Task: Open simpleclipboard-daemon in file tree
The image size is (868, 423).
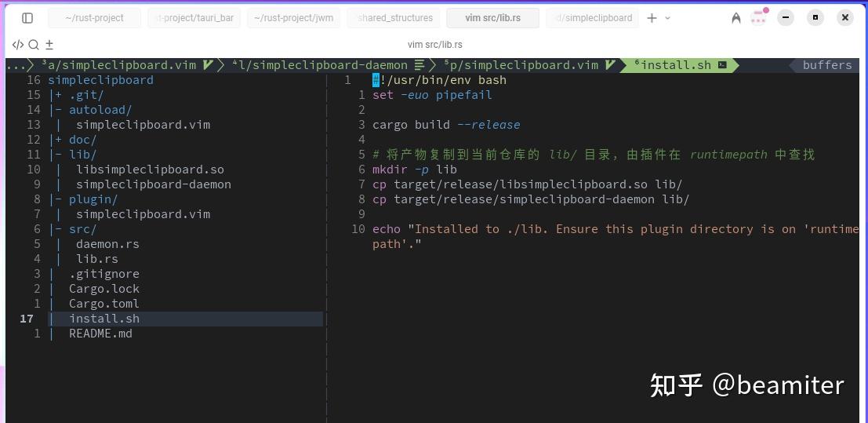Action: click(154, 184)
